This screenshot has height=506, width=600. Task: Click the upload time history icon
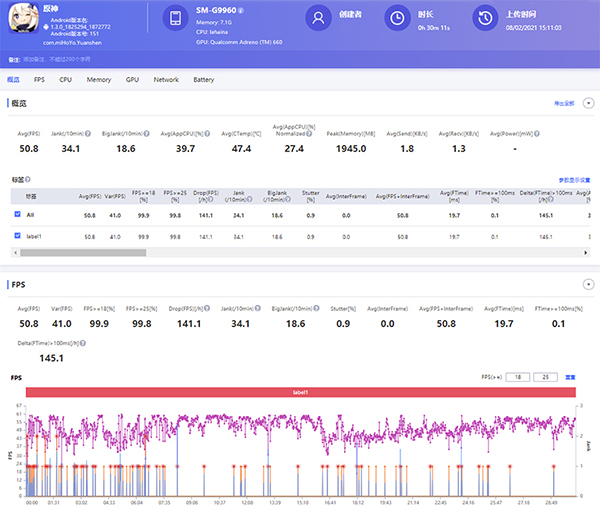tap(485, 18)
